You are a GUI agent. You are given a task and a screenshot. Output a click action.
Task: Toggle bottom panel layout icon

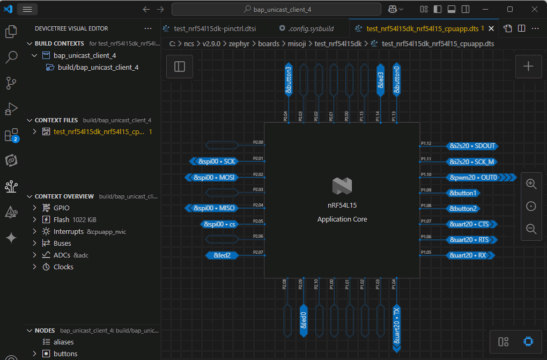pyautogui.click(x=451, y=9)
